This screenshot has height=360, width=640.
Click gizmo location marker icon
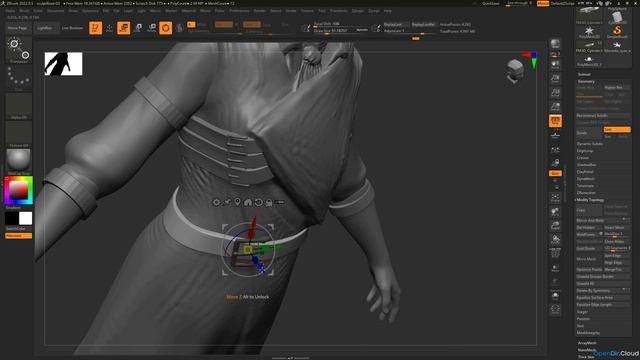click(x=237, y=202)
